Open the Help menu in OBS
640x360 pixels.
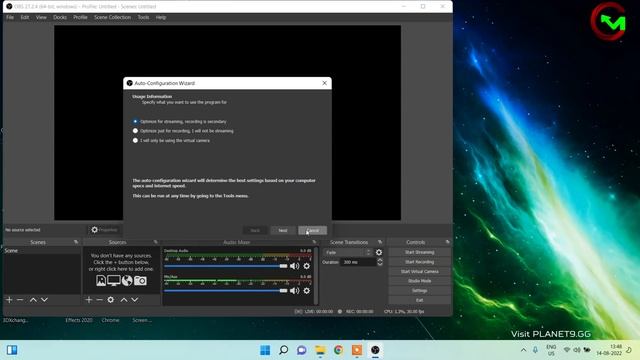tap(161, 17)
